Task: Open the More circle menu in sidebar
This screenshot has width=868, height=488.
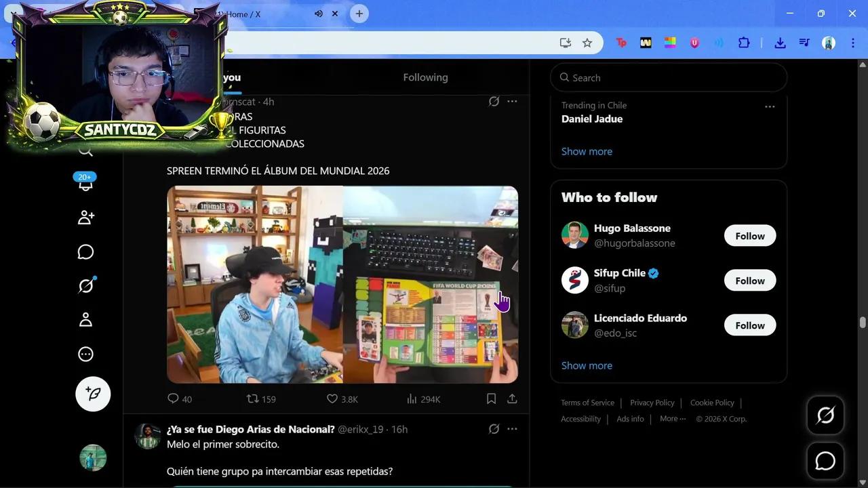Action: [x=85, y=354]
